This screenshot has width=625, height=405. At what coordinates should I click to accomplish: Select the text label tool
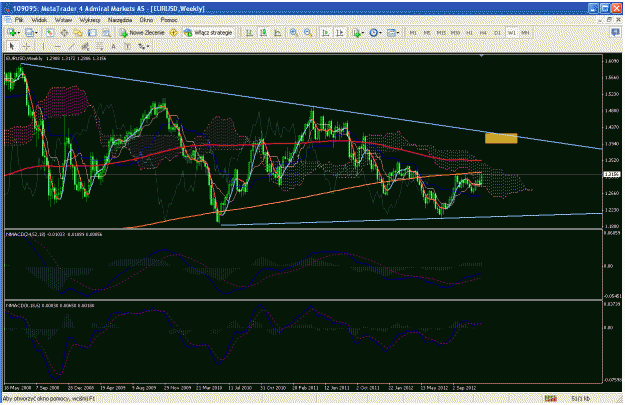[128, 46]
